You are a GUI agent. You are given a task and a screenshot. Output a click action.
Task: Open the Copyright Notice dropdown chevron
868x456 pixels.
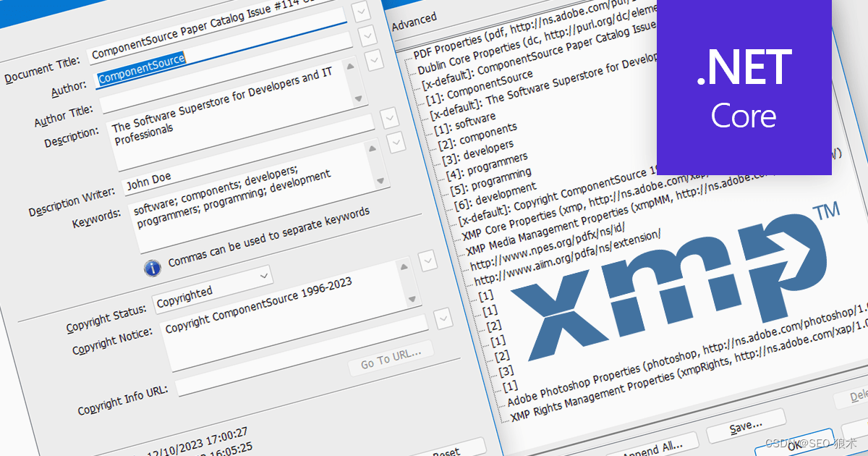tap(442, 319)
